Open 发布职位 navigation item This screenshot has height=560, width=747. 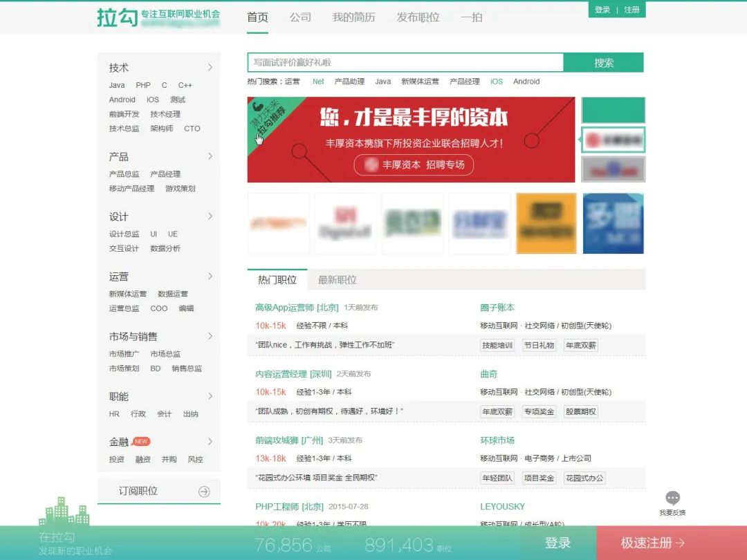(418, 17)
